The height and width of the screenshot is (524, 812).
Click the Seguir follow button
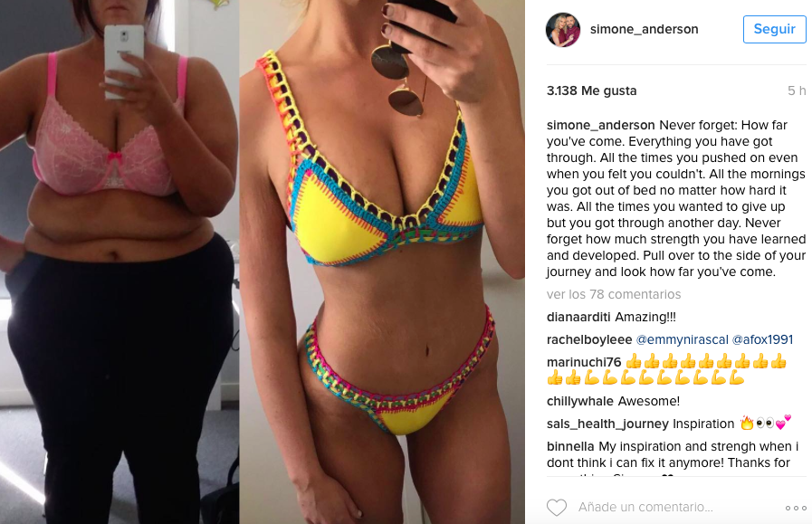click(774, 29)
